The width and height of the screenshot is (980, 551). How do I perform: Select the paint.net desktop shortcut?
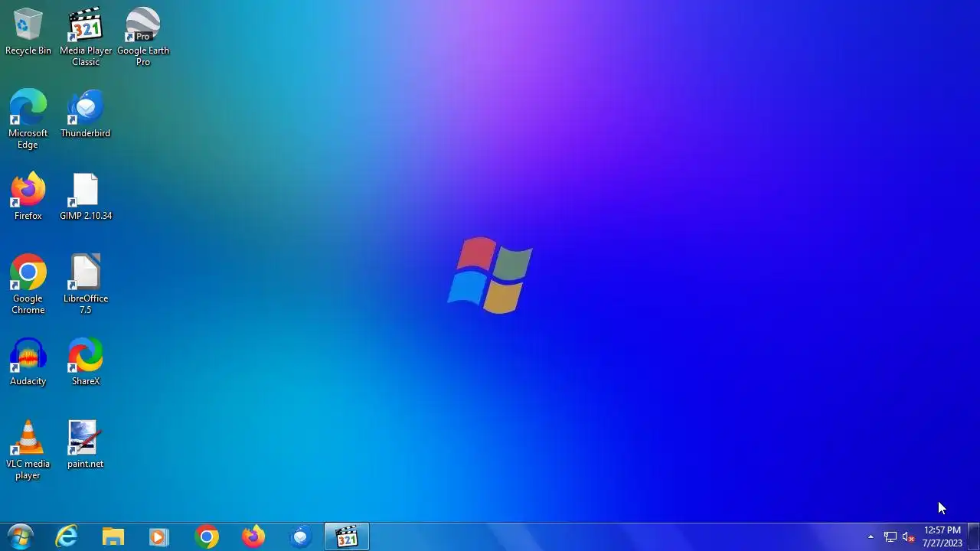[x=86, y=445]
